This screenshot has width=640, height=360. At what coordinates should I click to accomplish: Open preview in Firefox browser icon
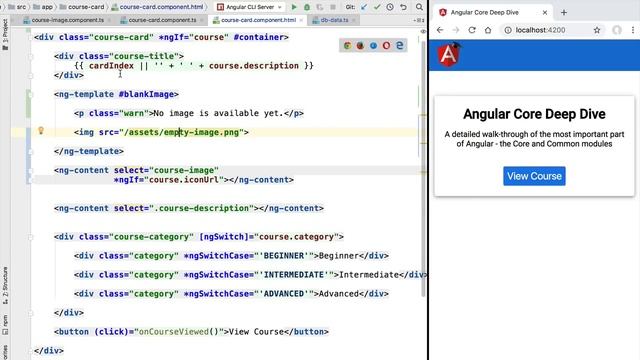[x=360, y=45]
